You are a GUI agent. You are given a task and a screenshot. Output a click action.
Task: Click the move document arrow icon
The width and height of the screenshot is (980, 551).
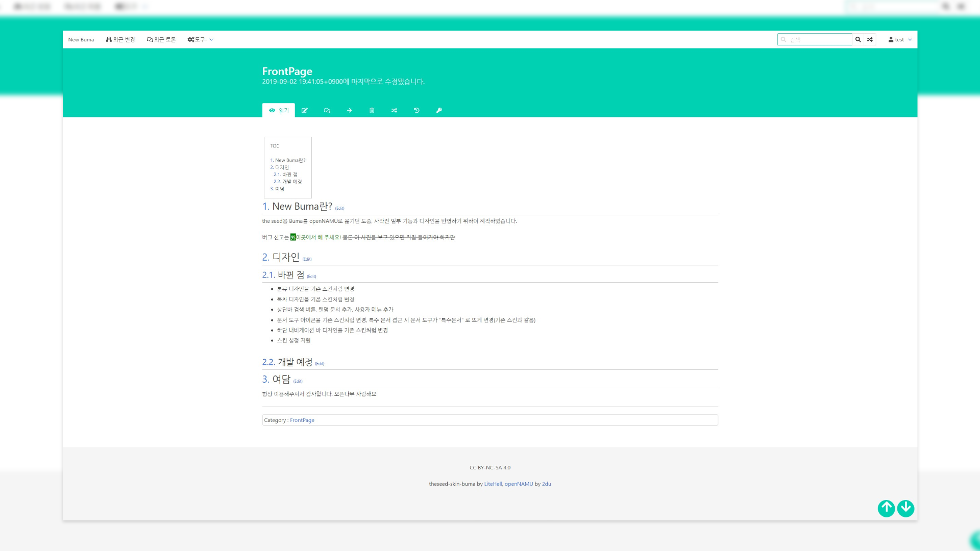(x=350, y=110)
